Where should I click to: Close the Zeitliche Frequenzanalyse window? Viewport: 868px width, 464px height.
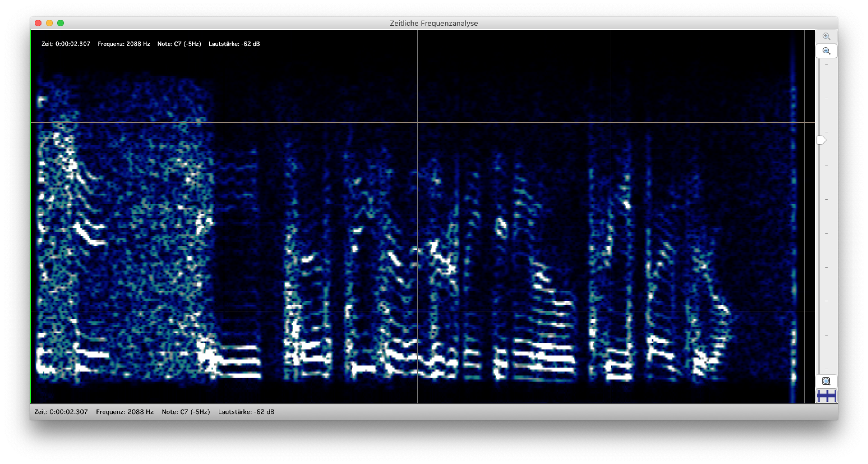point(38,23)
